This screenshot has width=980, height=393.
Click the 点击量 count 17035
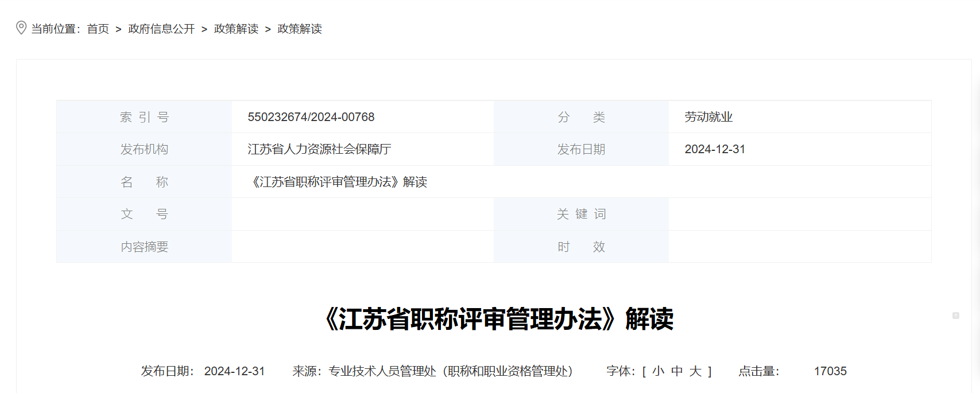tap(830, 371)
